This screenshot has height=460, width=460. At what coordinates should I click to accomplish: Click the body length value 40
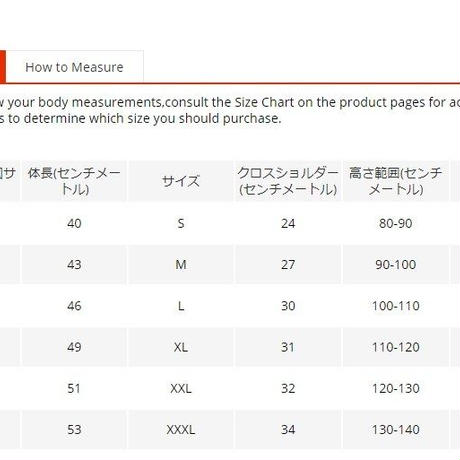pyautogui.click(x=74, y=223)
